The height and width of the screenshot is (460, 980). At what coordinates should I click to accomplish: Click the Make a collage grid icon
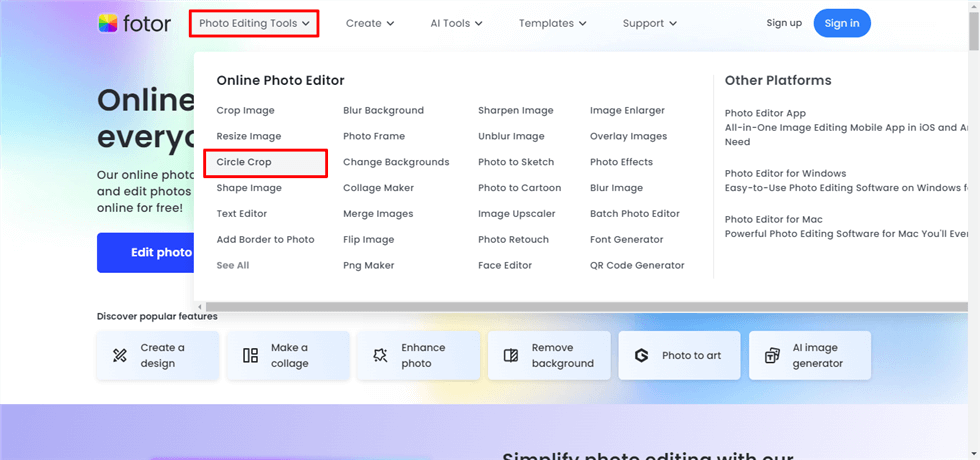(x=250, y=356)
